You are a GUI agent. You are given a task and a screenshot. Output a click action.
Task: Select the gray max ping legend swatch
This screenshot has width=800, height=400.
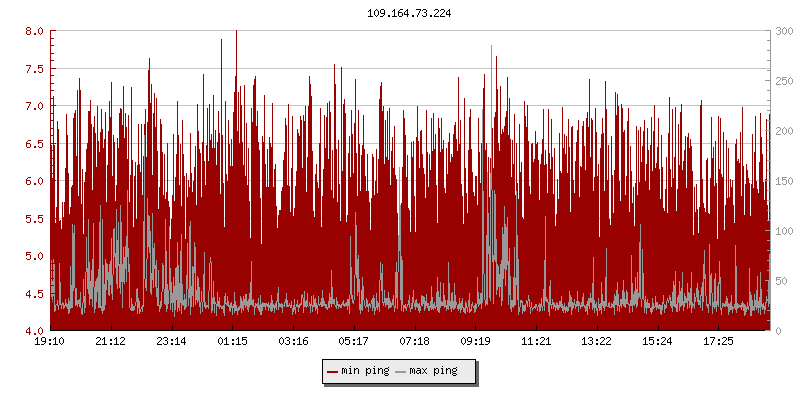click(x=401, y=371)
